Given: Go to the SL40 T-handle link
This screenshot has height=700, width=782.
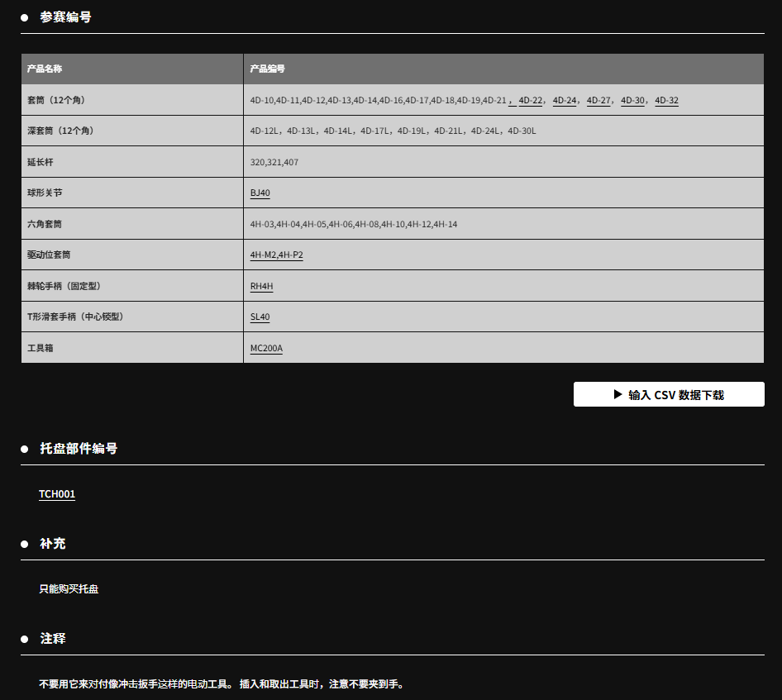Looking at the screenshot, I should (260, 317).
